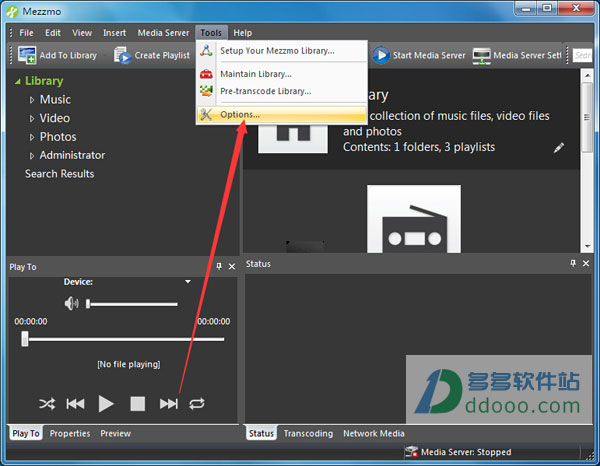
Task: Switch to the Preview tab
Action: pos(115,433)
